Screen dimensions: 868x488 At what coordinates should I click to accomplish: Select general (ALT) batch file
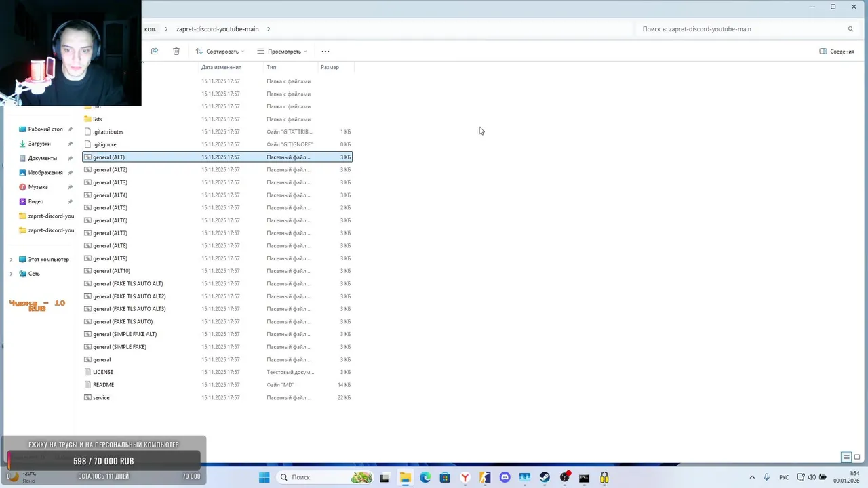217,157
